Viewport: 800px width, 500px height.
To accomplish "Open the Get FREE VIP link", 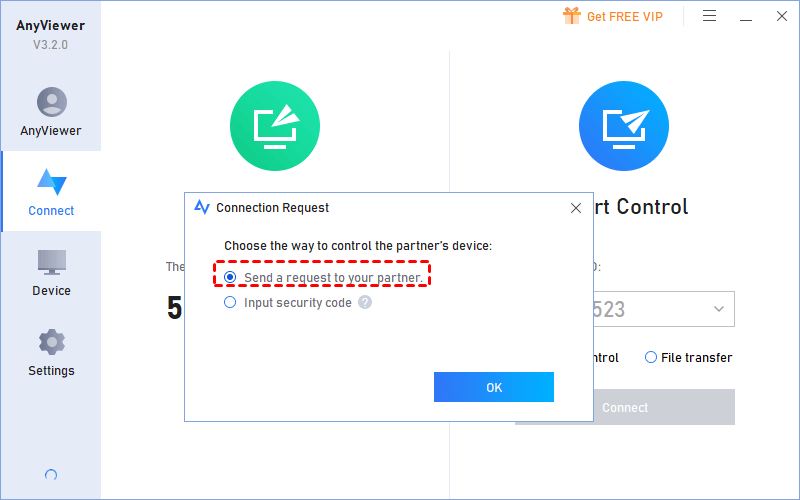I will pyautogui.click(x=624, y=16).
